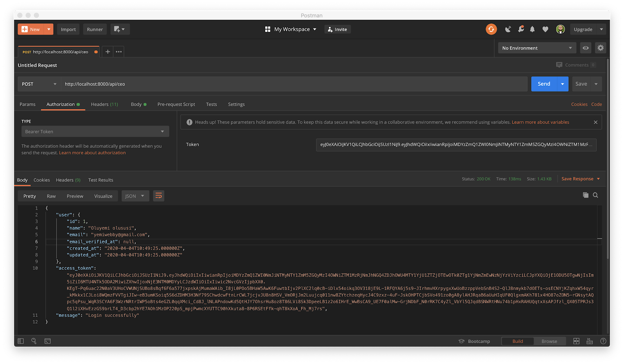Open the Runner
The width and height of the screenshot is (624, 364).
(x=95, y=29)
